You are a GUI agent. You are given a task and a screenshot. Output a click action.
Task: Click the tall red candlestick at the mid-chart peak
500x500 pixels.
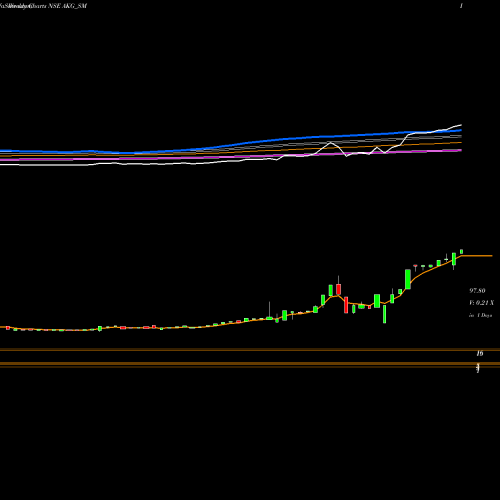click(339, 288)
